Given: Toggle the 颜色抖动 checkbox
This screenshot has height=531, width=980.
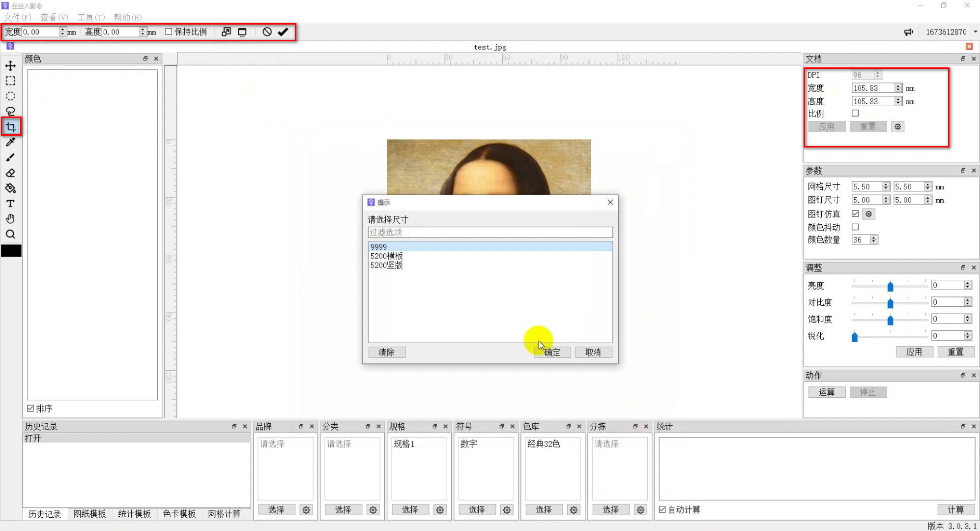Looking at the screenshot, I should point(855,227).
